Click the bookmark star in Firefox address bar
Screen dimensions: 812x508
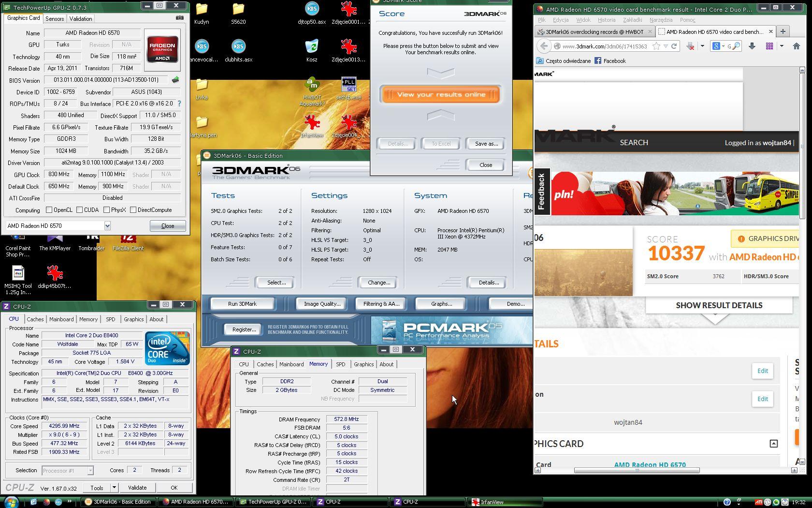coord(656,46)
